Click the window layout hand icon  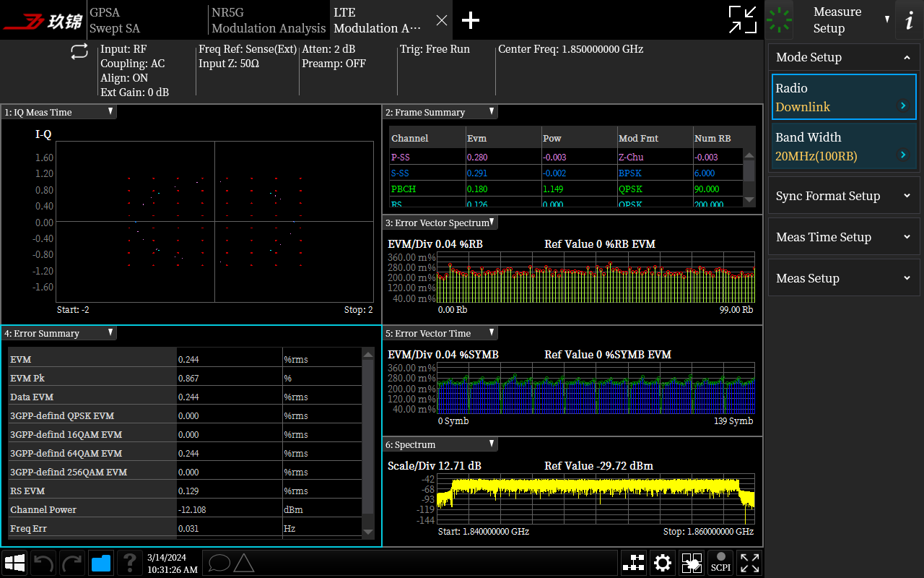click(692, 563)
